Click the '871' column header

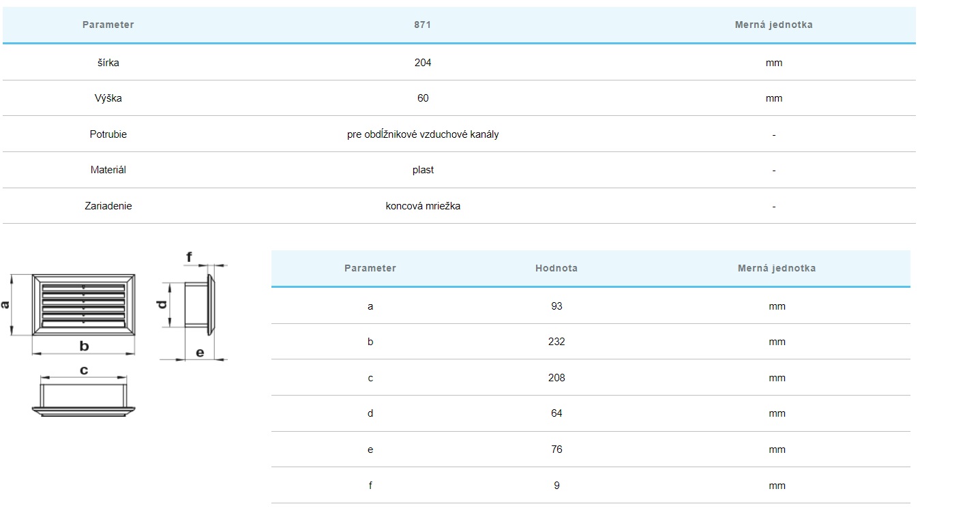coord(423,25)
